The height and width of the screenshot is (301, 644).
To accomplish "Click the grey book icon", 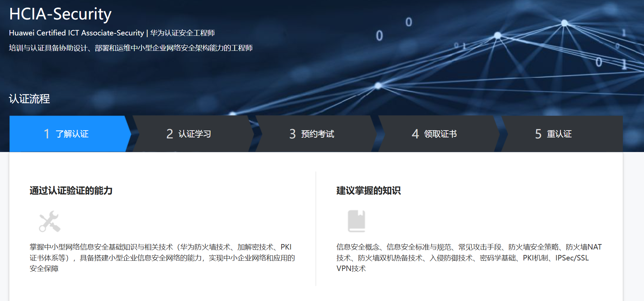I will coord(356,221).
